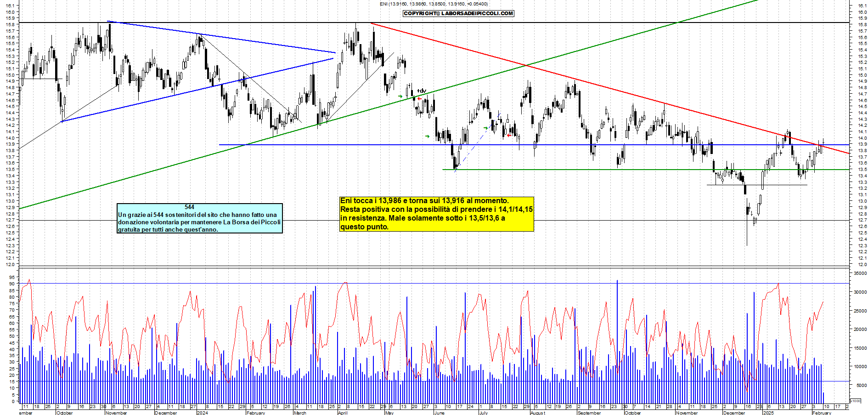Click the 50 label on the oscillator axis
The height and width of the screenshot is (415, 868).
click(x=12, y=336)
